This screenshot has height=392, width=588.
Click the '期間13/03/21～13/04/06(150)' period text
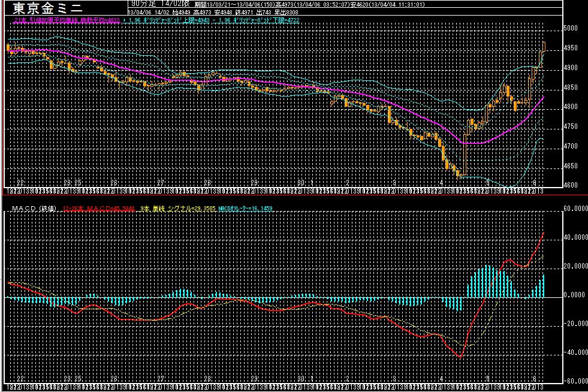(x=234, y=5)
